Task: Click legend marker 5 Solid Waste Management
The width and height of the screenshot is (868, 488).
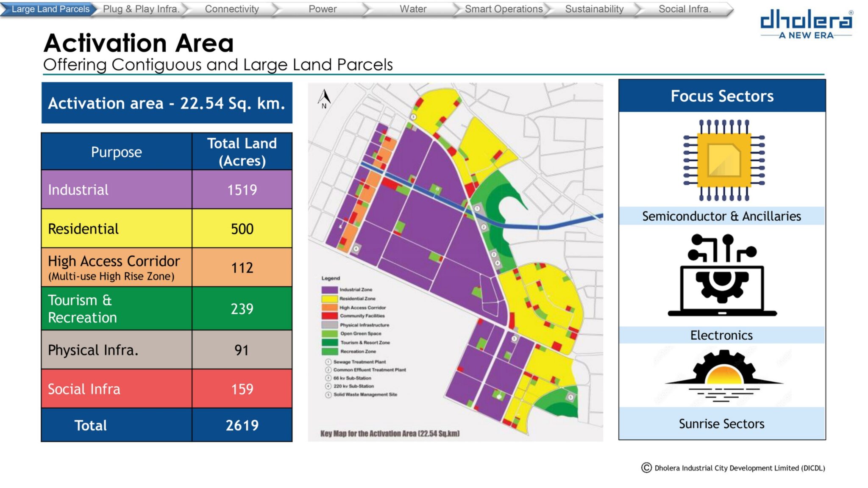Action: click(x=328, y=395)
